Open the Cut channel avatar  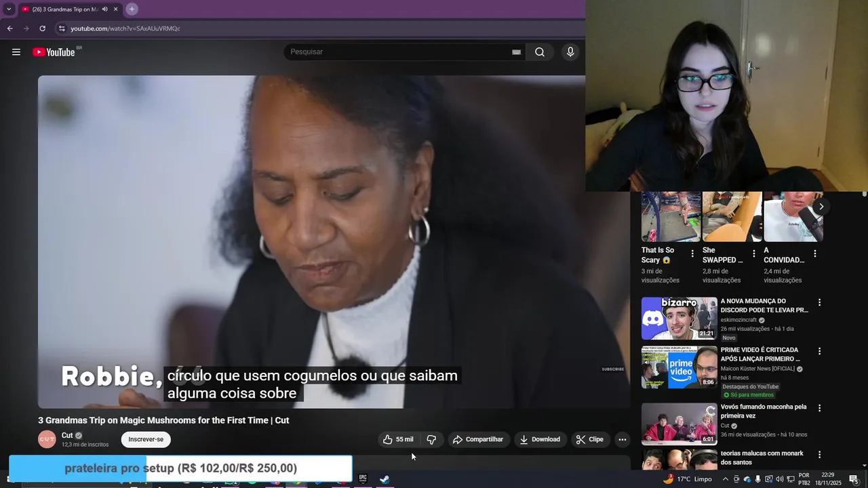click(x=47, y=439)
